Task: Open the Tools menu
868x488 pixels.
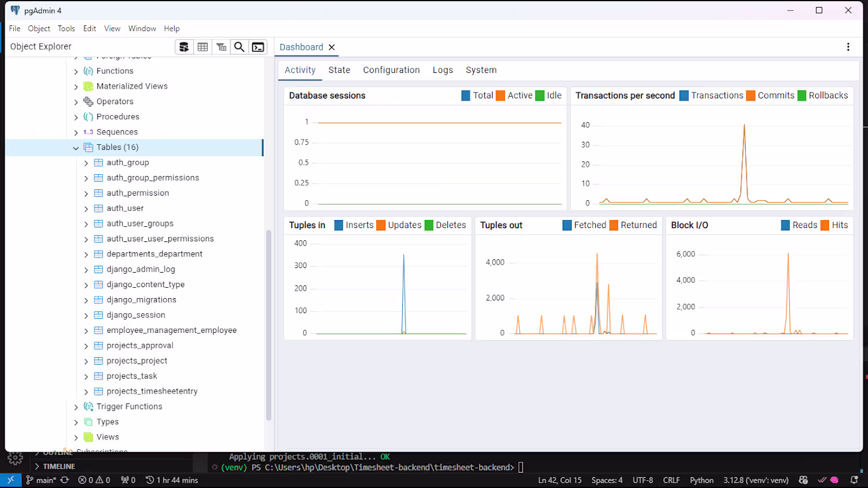Action: pos(67,28)
